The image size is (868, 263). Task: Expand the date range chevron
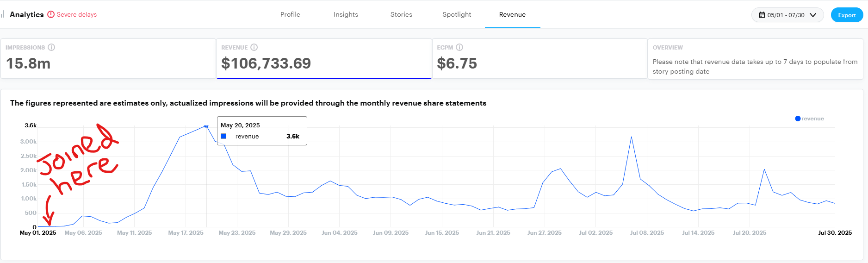tap(813, 15)
